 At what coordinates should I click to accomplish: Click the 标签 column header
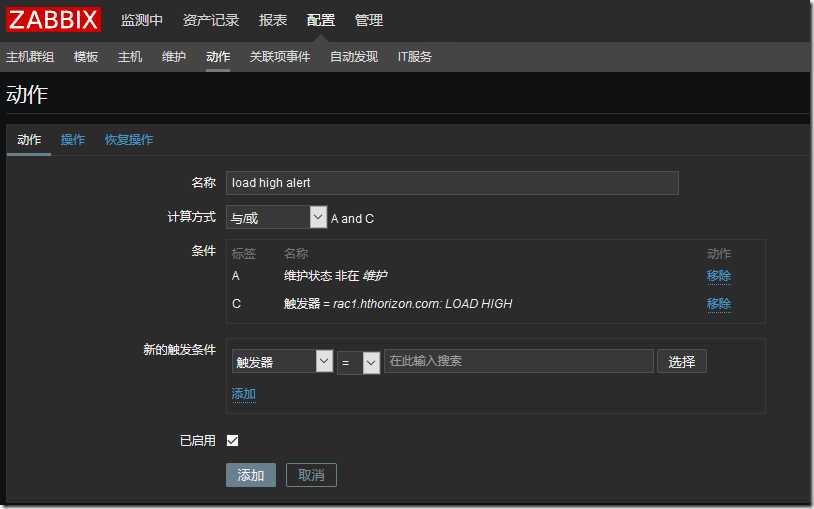[x=244, y=254]
